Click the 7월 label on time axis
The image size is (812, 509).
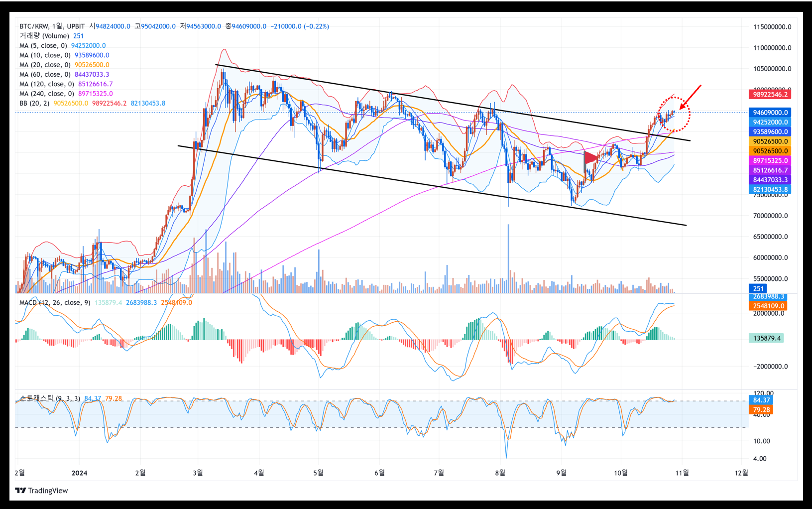439,473
